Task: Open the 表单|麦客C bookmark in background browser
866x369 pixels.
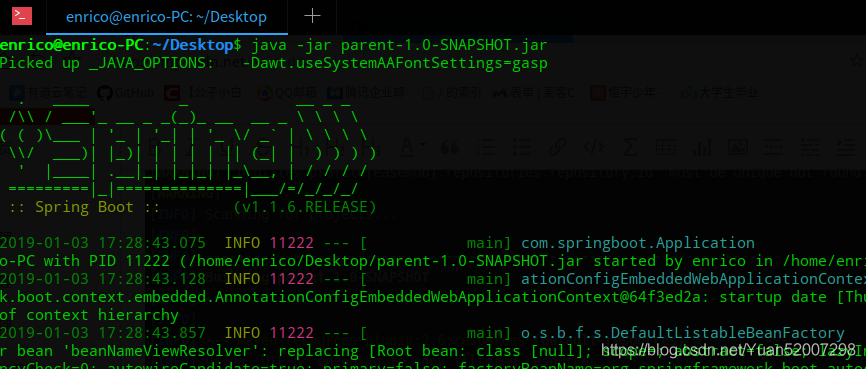Action: click(533, 93)
